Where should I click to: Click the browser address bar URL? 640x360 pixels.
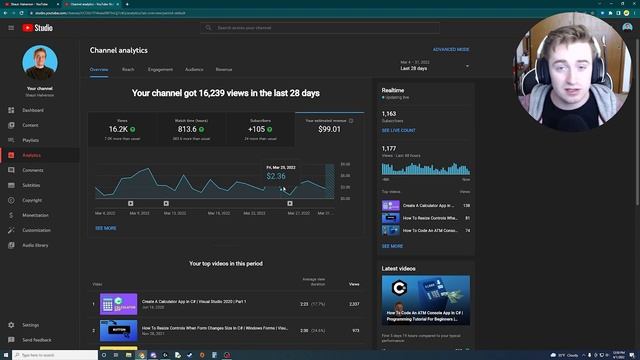(x=110, y=13)
